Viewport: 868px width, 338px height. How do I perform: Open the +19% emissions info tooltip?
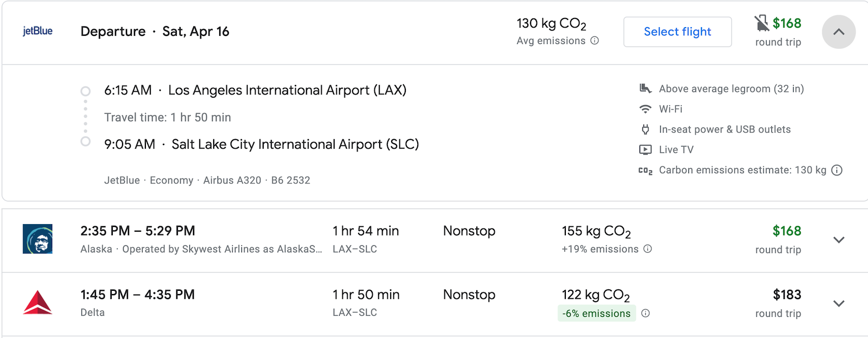(647, 250)
